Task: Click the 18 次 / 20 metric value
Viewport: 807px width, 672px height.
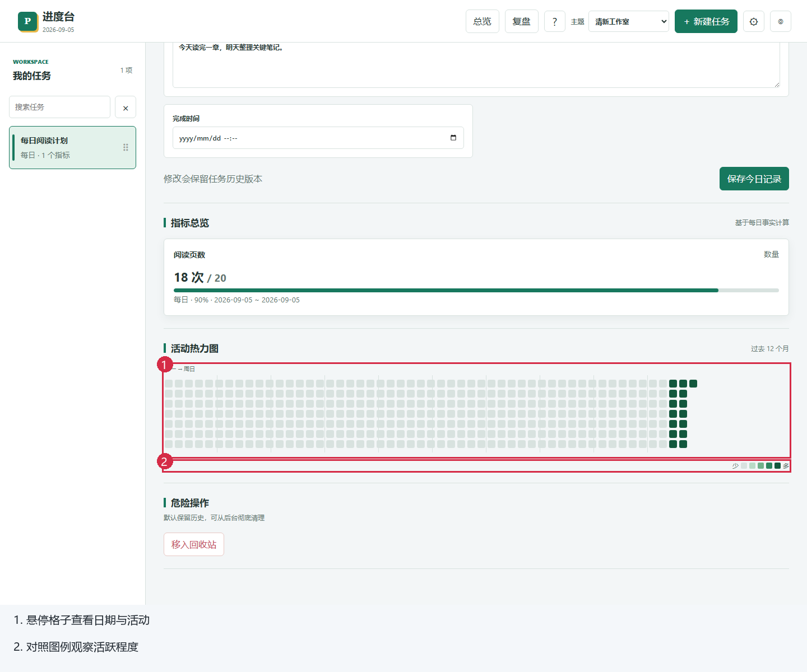Action: click(x=200, y=278)
